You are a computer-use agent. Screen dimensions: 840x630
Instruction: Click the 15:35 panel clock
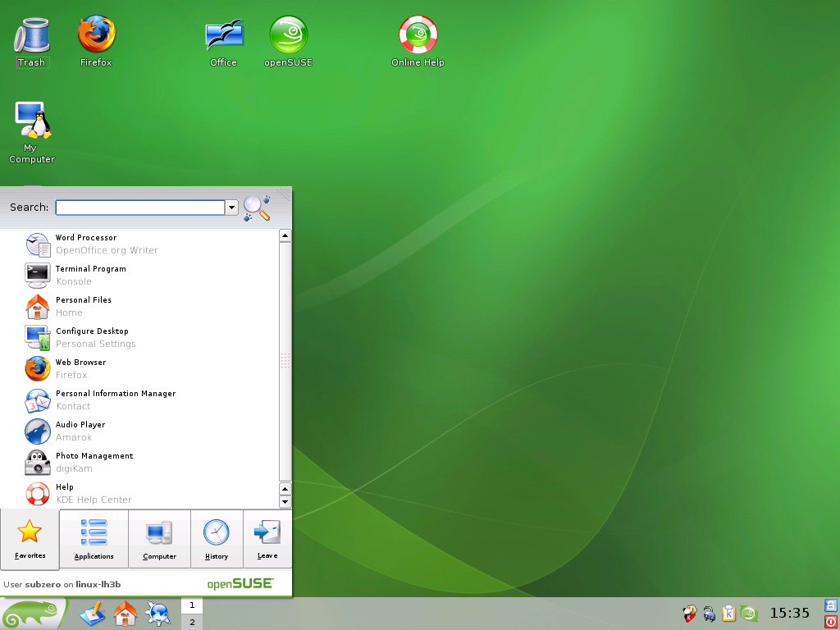(790, 613)
